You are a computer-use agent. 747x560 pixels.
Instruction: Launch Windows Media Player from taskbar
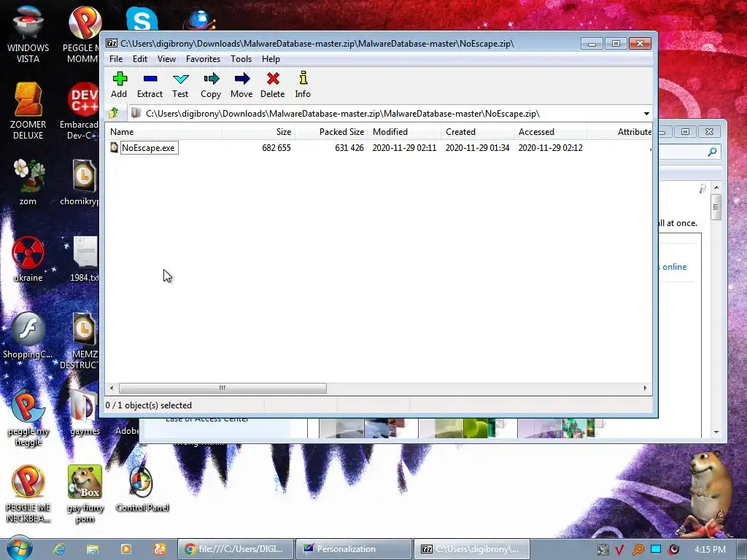coord(125,549)
